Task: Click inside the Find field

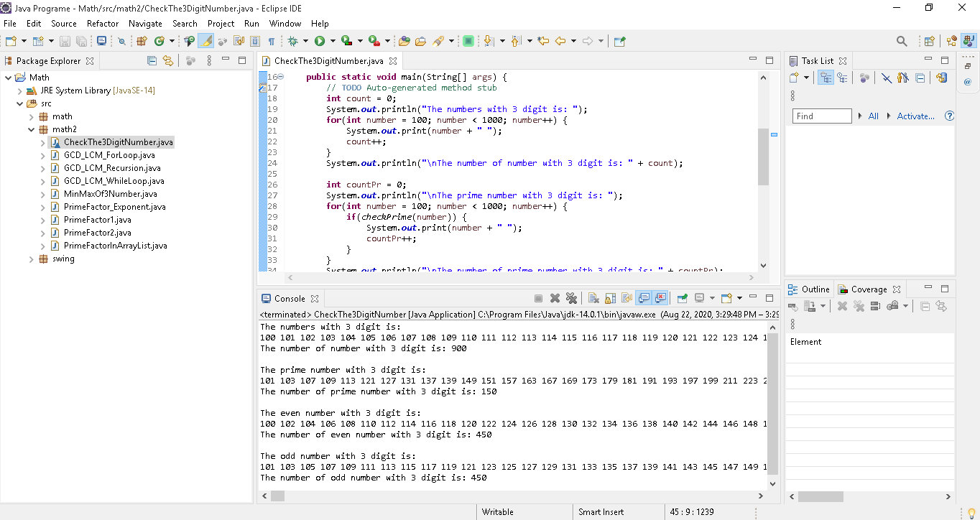Action: (x=821, y=115)
